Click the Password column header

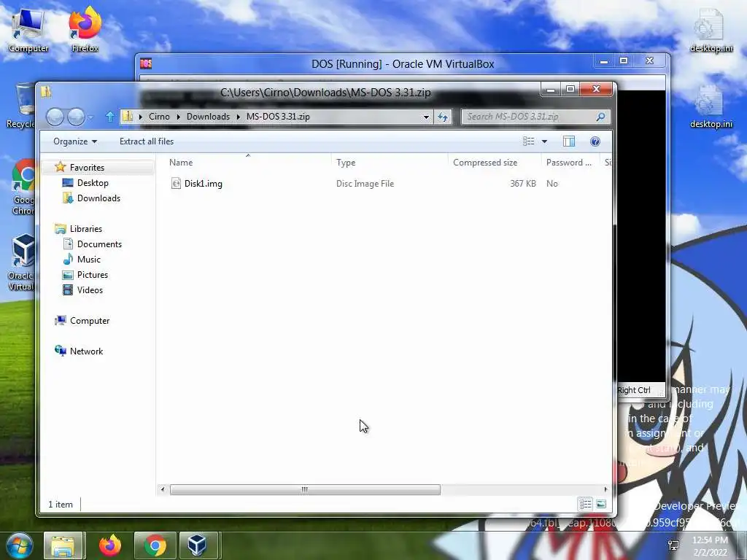569,163
